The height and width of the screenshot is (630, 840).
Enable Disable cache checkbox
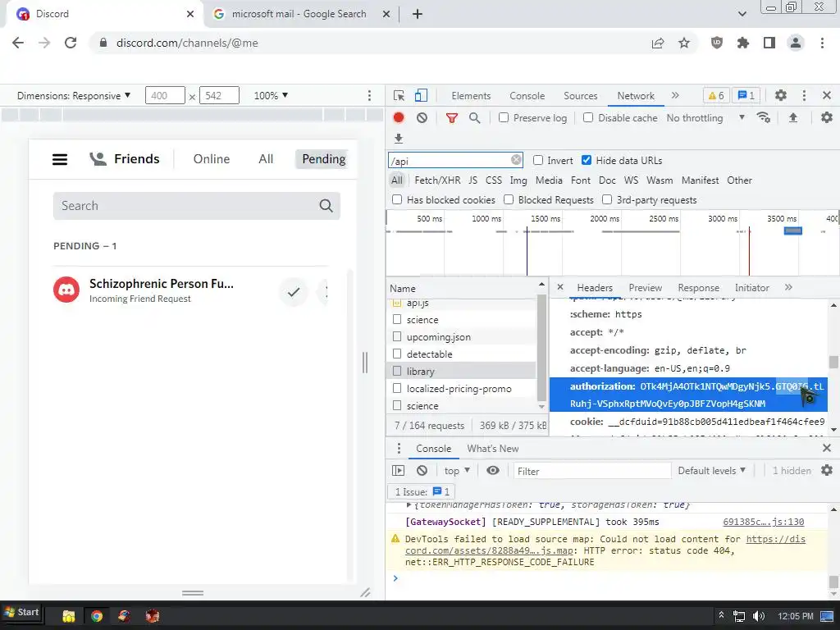[x=588, y=117]
